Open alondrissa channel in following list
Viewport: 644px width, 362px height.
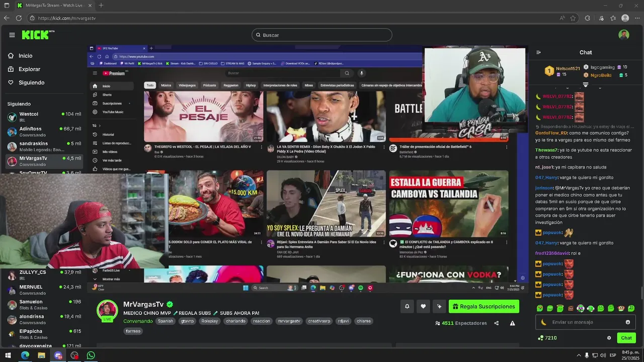[44, 319]
